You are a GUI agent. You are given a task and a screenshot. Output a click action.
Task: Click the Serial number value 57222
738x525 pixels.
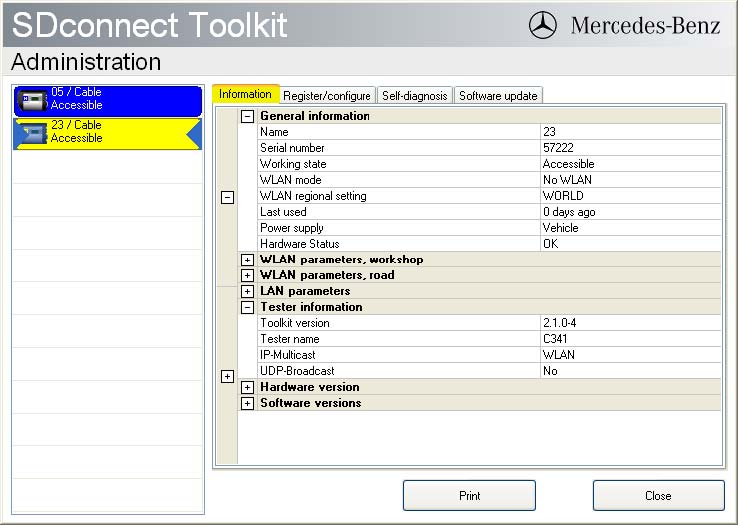[x=630, y=148]
